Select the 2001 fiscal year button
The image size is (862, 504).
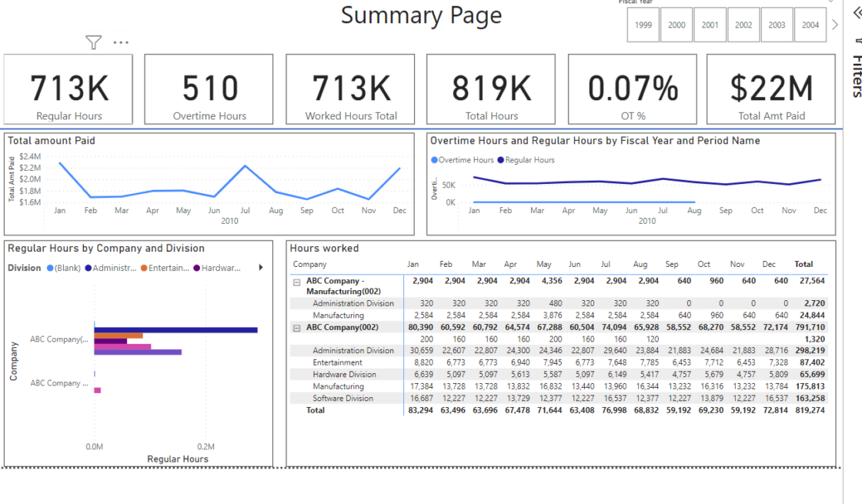click(710, 25)
